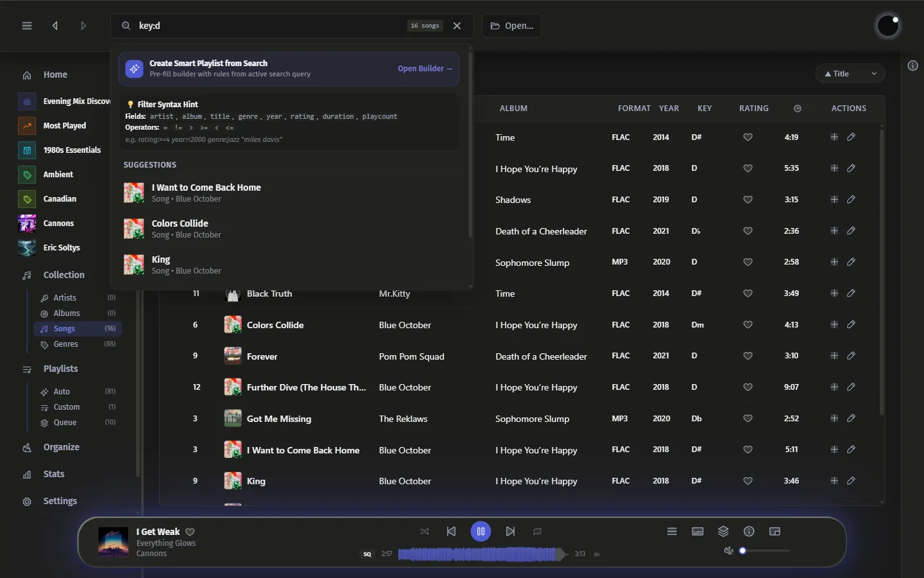This screenshot has width=924, height=578.
Task: Collapse the Playlists section
Action: (60, 369)
